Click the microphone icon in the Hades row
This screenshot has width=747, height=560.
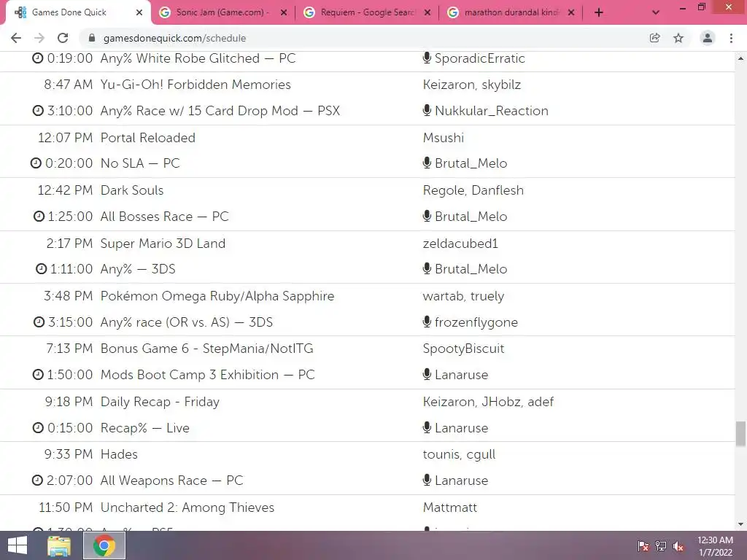click(427, 480)
